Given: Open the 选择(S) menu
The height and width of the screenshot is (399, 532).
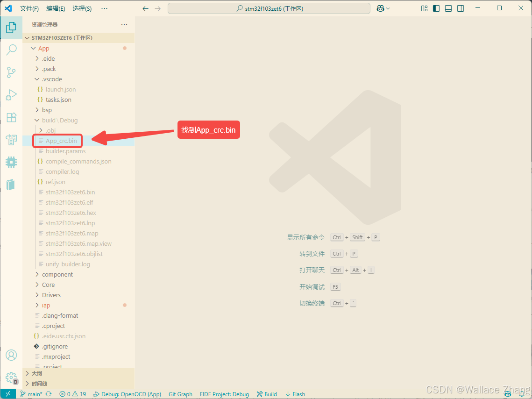Looking at the screenshot, I should click(x=82, y=8).
